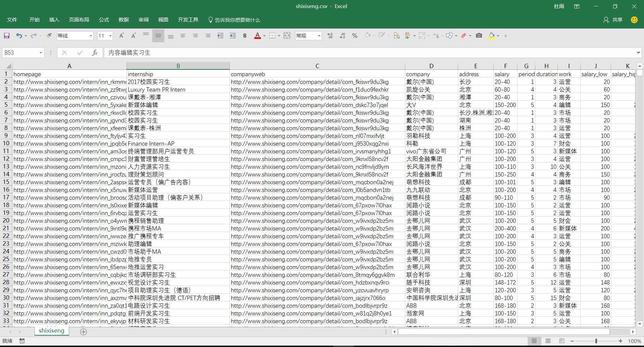Open Insert Function fx dialog
Viewport: 644px width, 347px height.
coord(95,53)
